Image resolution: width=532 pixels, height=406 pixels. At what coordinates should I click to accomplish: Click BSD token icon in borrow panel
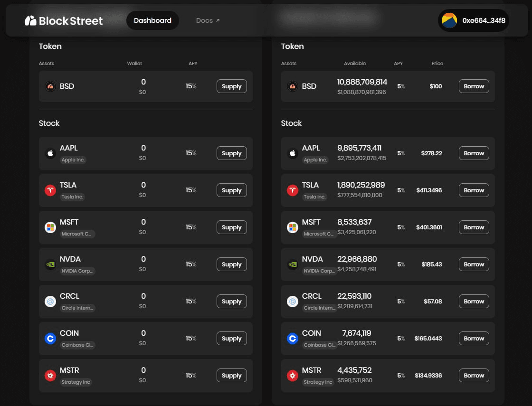293,86
